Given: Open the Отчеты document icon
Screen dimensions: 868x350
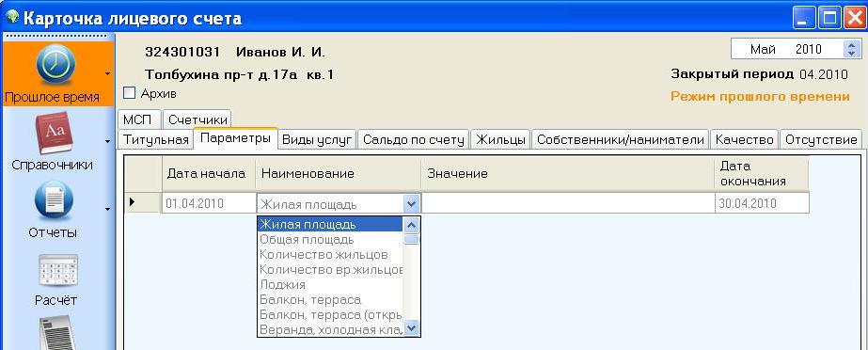Looking at the screenshot, I should pyautogui.click(x=54, y=201).
